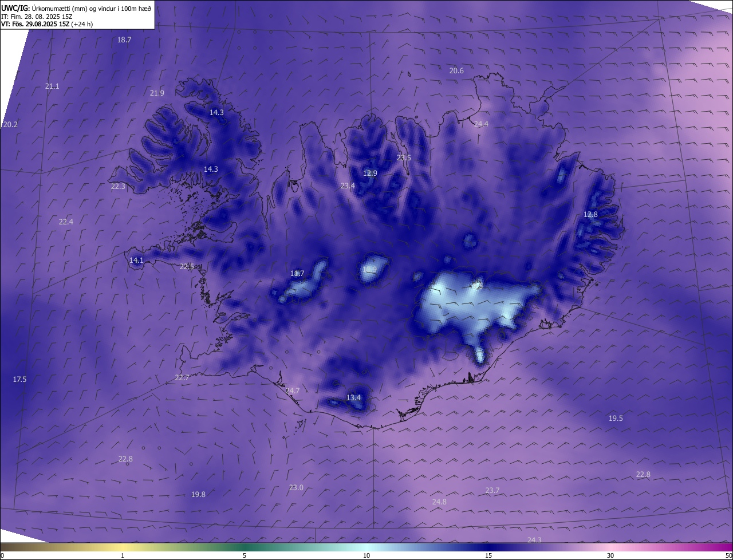Viewport: 733px width, 560px height.
Task: Select the 19.8 value label
Action: 198,494
